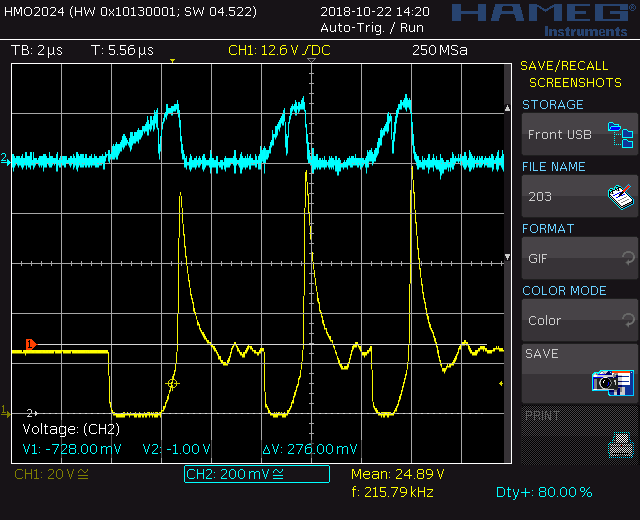Click the HMO2024 hardware version text
Image resolution: width=640 pixels, height=520 pixels.
pos(130,11)
